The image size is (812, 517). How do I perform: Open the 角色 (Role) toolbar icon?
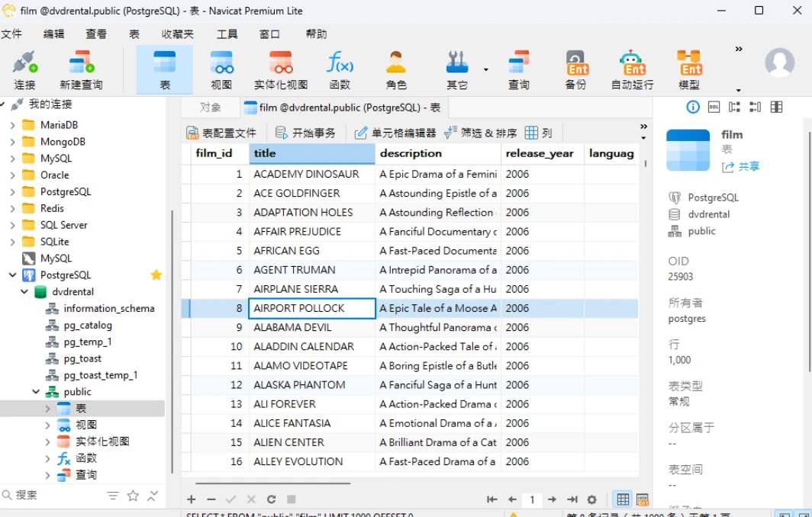point(396,69)
